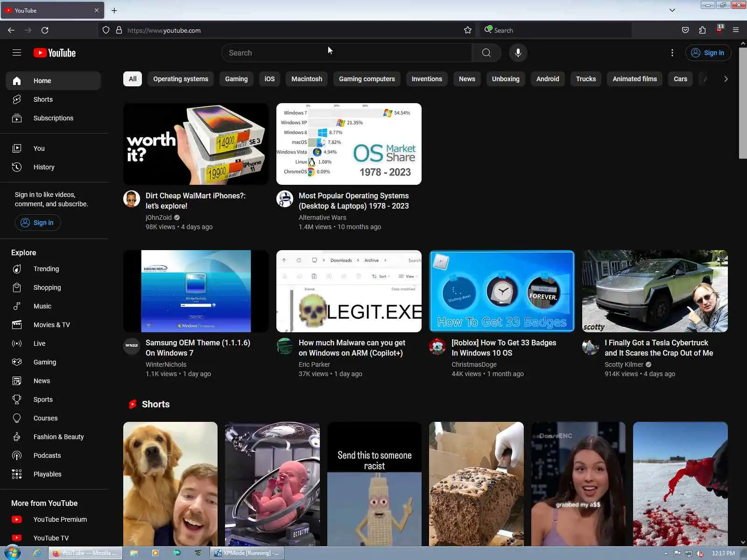The height and width of the screenshot is (560, 747).
Task: Open the jOhnZoid channel link
Action: (159, 217)
